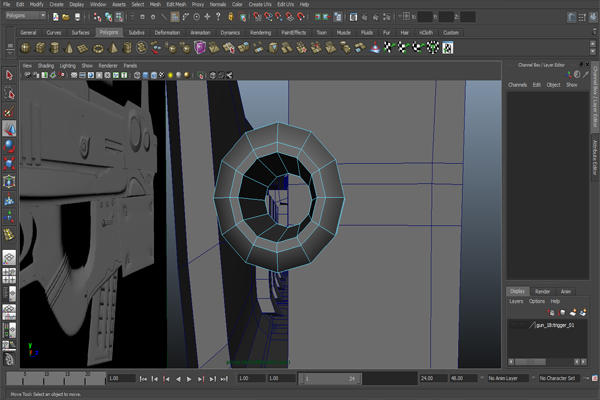Toggle Channel Box panel button at top right
The width and height of the screenshot is (600, 400).
coord(593,17)
